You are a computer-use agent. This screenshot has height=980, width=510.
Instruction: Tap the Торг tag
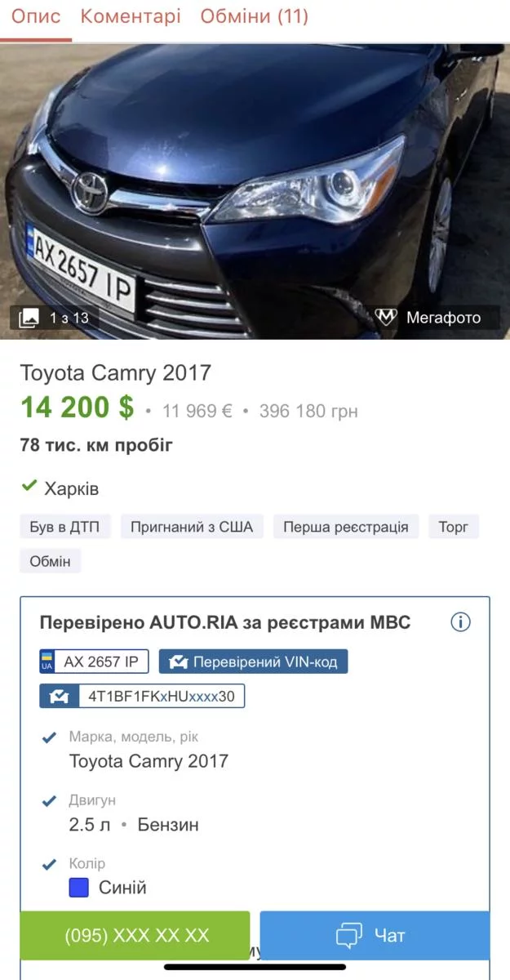[x=454, y=527]
